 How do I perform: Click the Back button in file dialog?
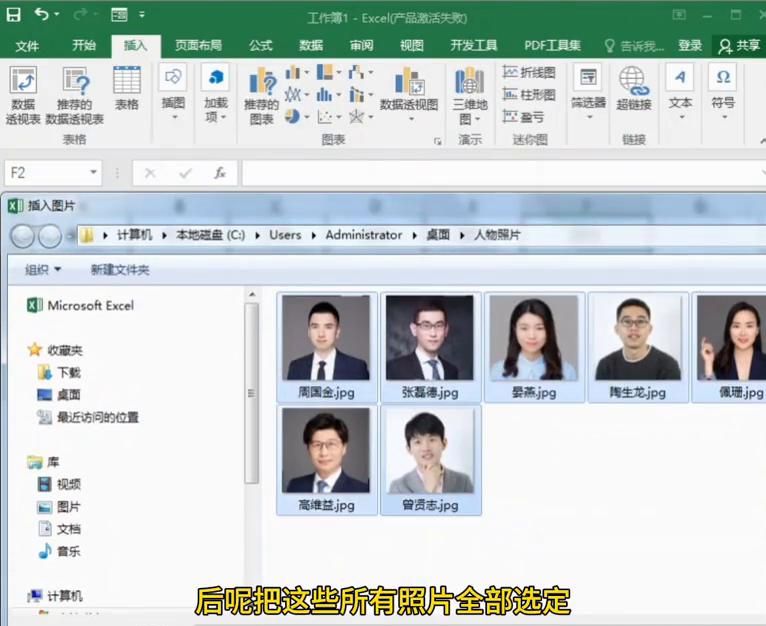23,237
